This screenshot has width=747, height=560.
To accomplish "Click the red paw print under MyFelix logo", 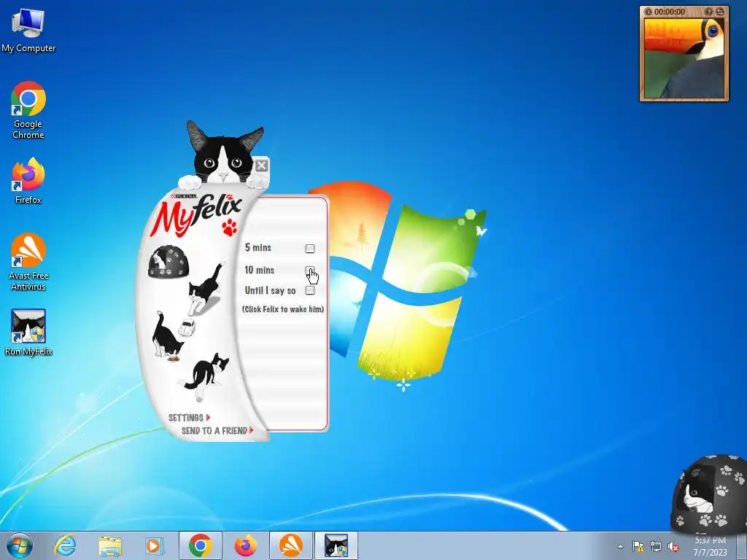I will pos(230,227).
